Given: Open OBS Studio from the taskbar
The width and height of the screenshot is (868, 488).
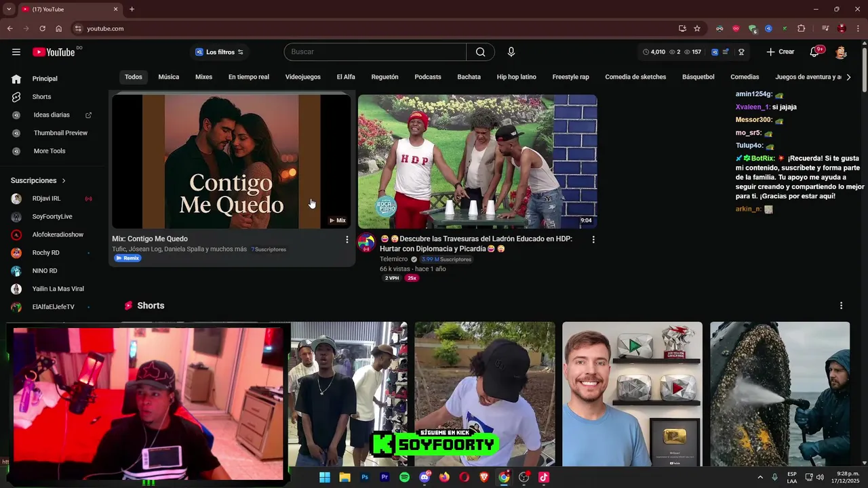Looking at the screenshot, I should click(x=524, y=477).
